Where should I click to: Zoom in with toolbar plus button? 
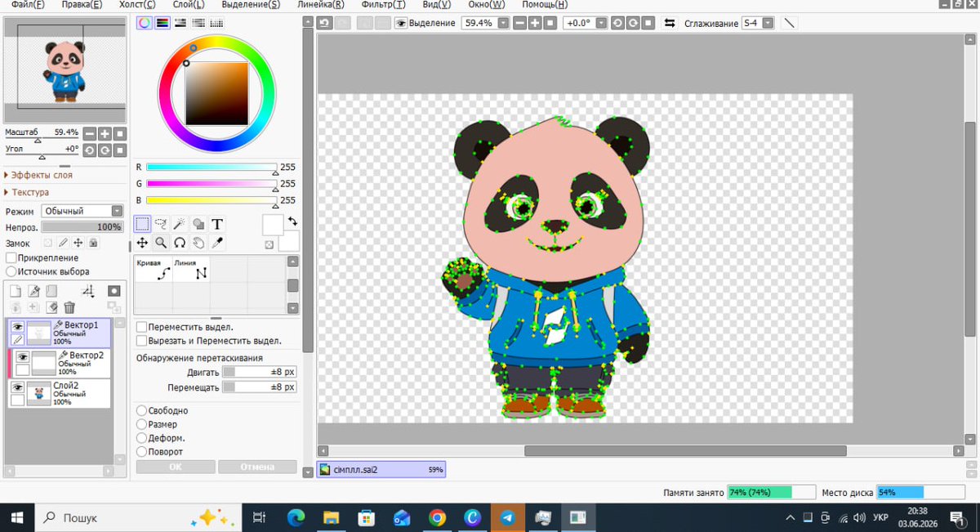pos(535,23)
